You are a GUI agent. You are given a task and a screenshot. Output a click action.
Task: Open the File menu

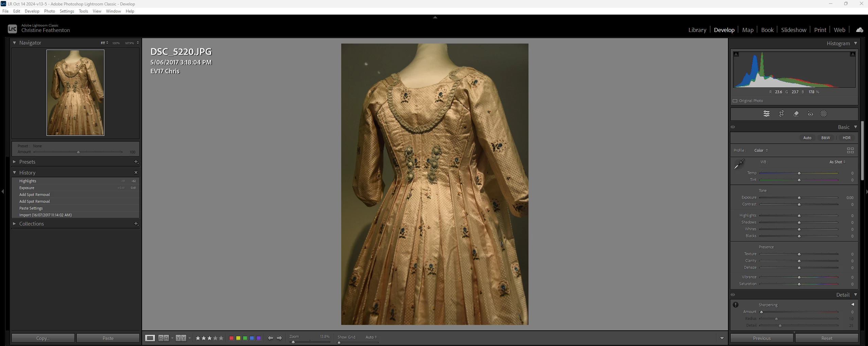click(x=5, y=11)
